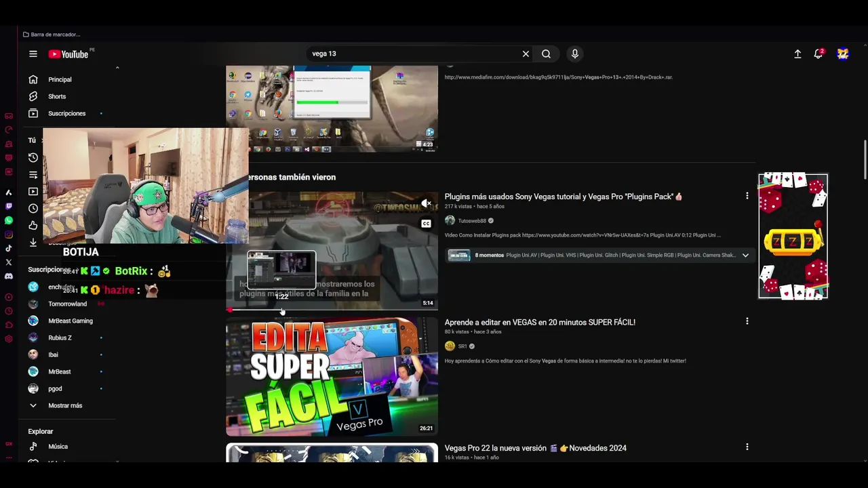Open Suscripciones in the sidebar
This screenshot has width=868, height=488.
68,113
